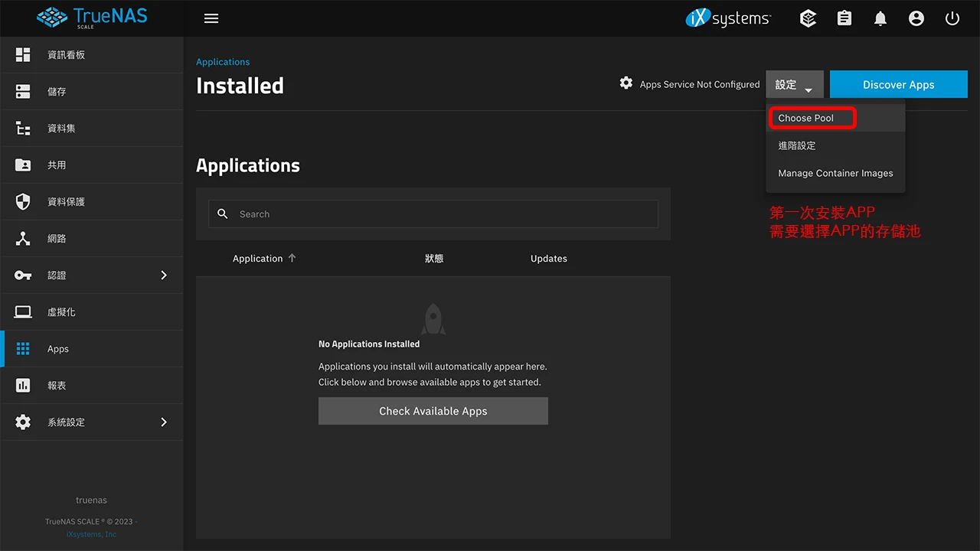Click the Discover Apps button

point(898,84)
